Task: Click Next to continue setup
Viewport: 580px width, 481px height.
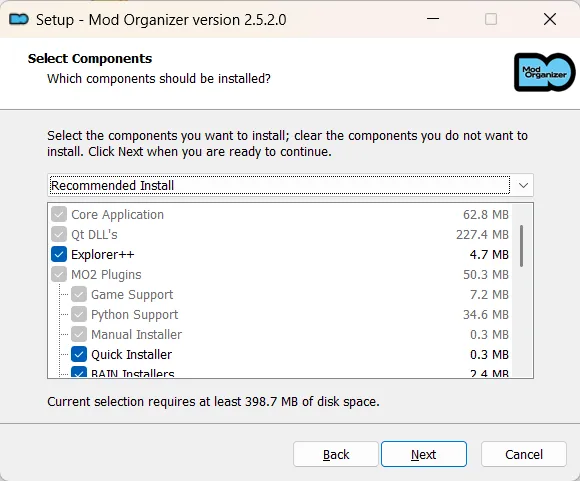Action: coord(424,454)
